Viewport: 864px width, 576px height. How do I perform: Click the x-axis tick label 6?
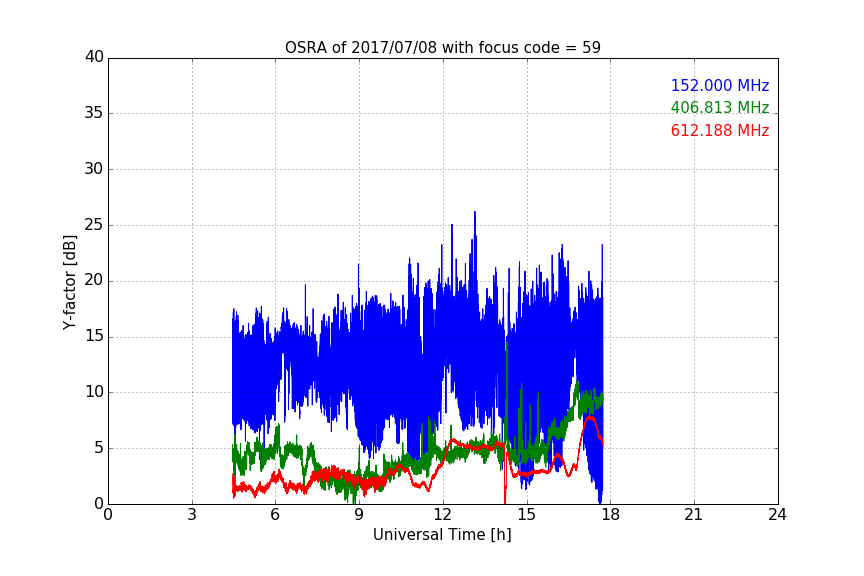[275, 515]
